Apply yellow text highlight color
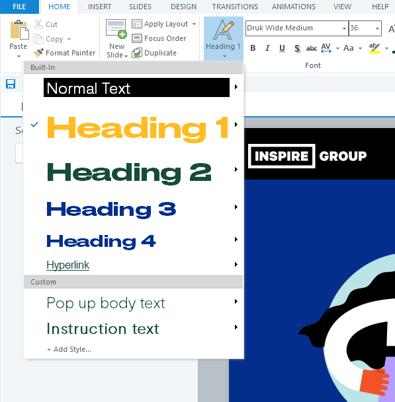The image size is (395, 402). point(374,48)
